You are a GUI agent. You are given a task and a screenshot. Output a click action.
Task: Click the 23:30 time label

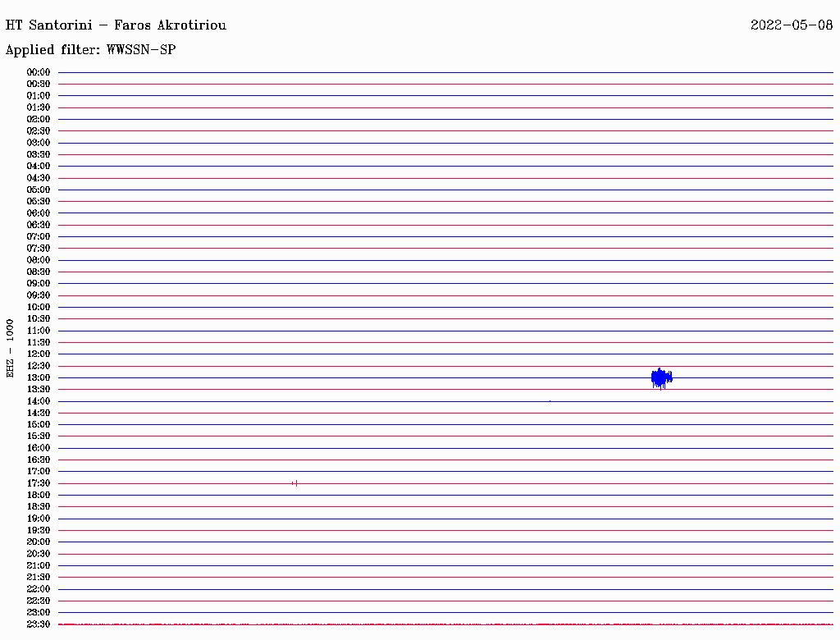(39, 624)
